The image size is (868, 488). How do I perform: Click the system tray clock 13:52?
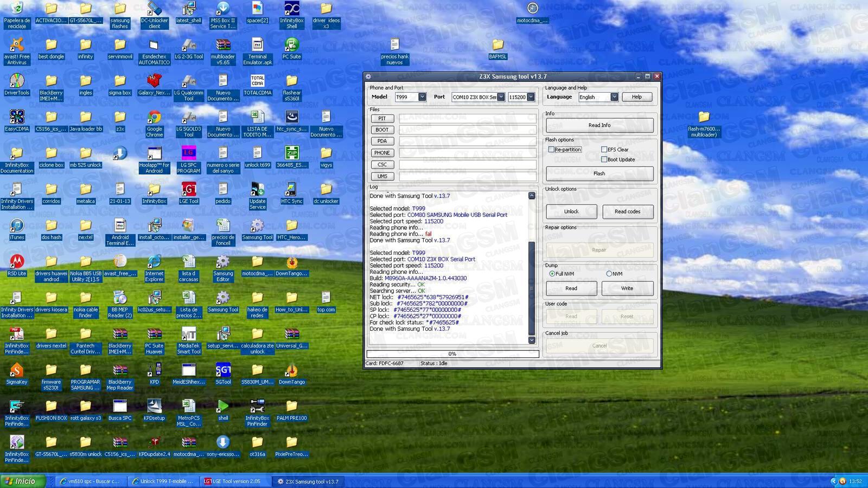855,481
